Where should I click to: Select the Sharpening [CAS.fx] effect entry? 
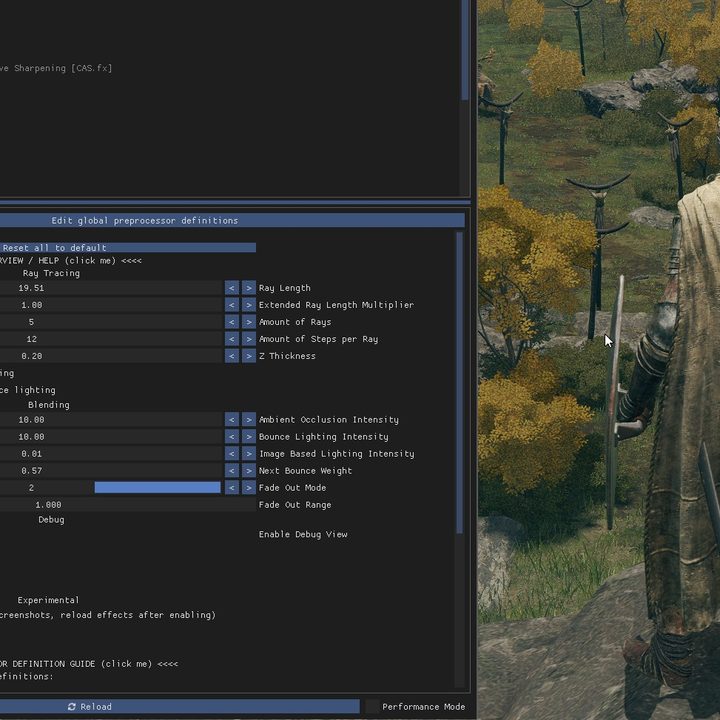coord(56,68)
